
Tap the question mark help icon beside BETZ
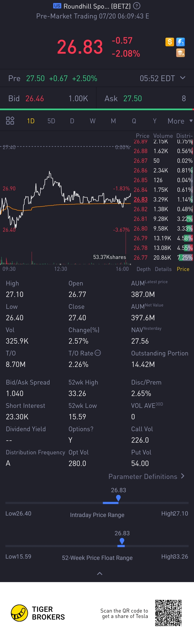coord(137,6)
